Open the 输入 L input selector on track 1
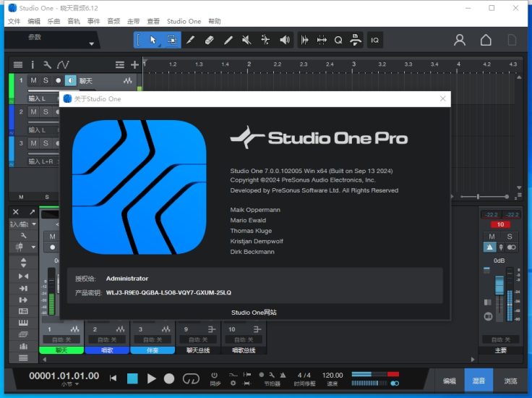This screenshot has height=398, width=532. coord(43,98)
